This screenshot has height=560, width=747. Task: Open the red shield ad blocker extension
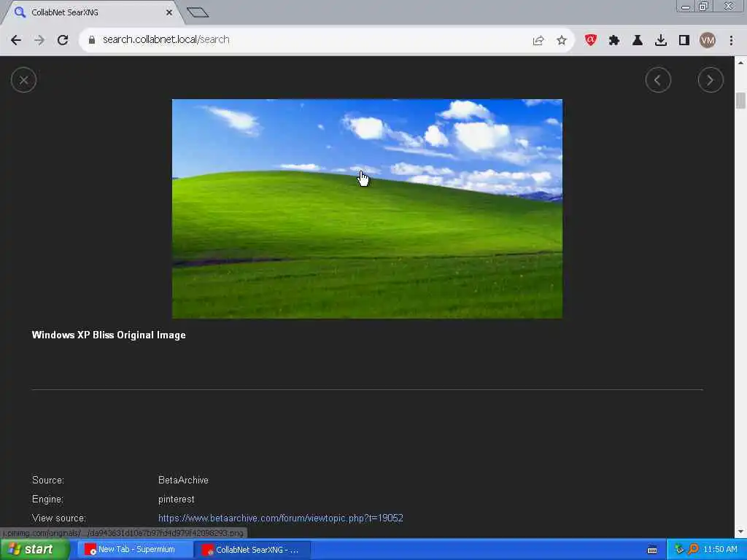coord(591,40)
